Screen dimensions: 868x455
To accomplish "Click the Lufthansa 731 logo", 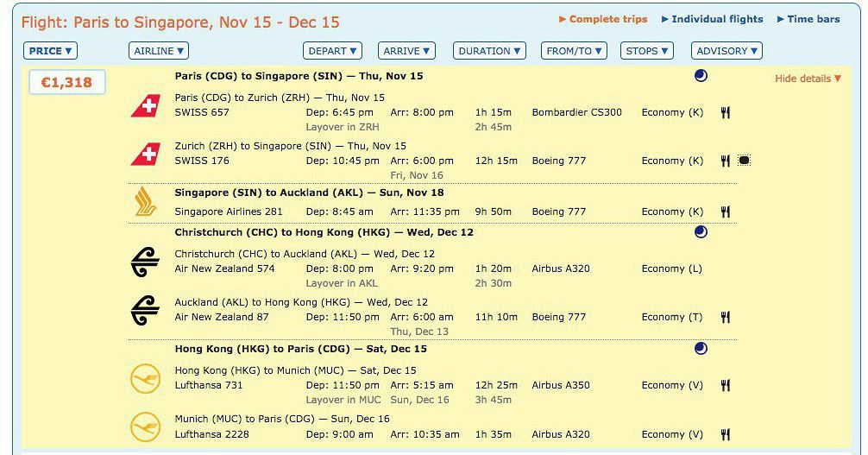I will pyautogui.click(x=145, y=379).
